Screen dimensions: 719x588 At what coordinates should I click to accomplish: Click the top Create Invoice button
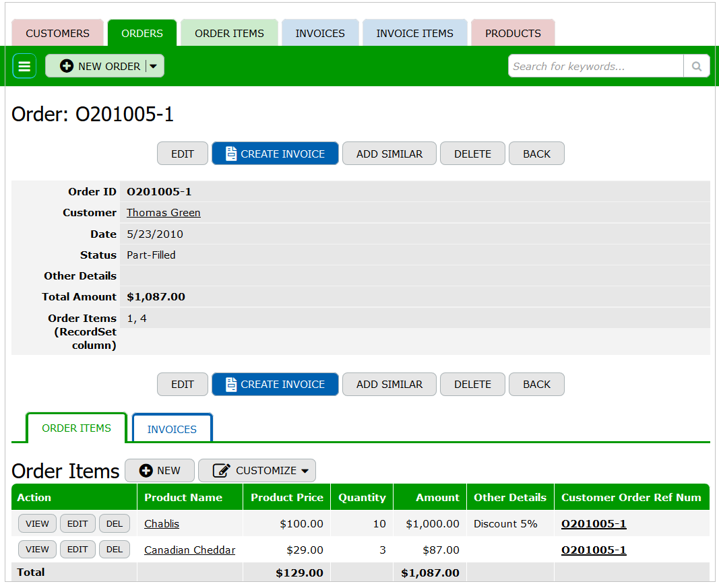point(275,154)
